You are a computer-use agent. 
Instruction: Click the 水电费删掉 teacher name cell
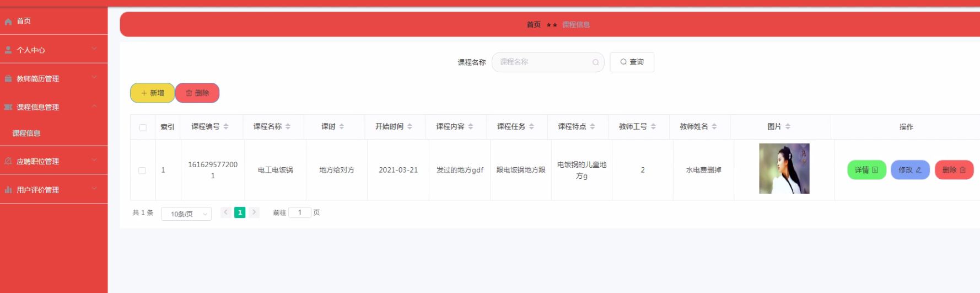pos(703,170)
